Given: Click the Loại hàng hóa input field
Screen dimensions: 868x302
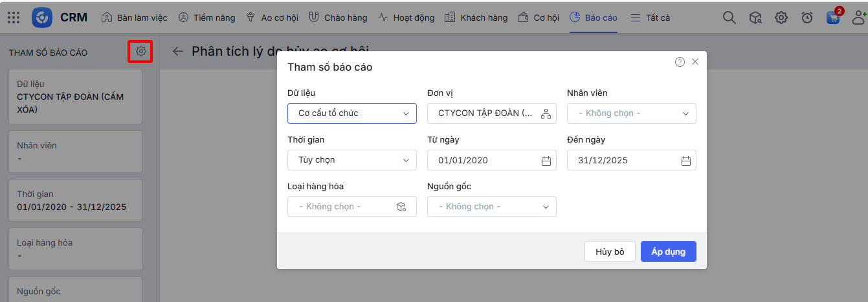Looking at the screenshot, I should [343, 207].
